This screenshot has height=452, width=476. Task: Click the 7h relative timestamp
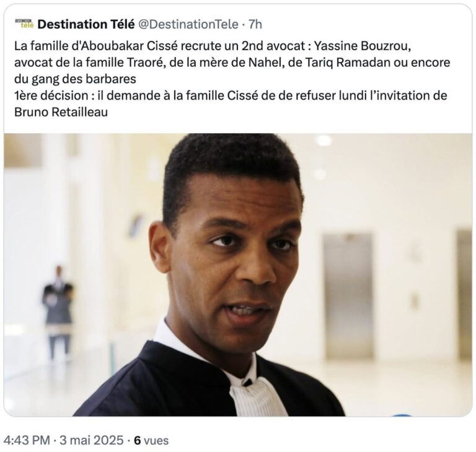[255, 24]
